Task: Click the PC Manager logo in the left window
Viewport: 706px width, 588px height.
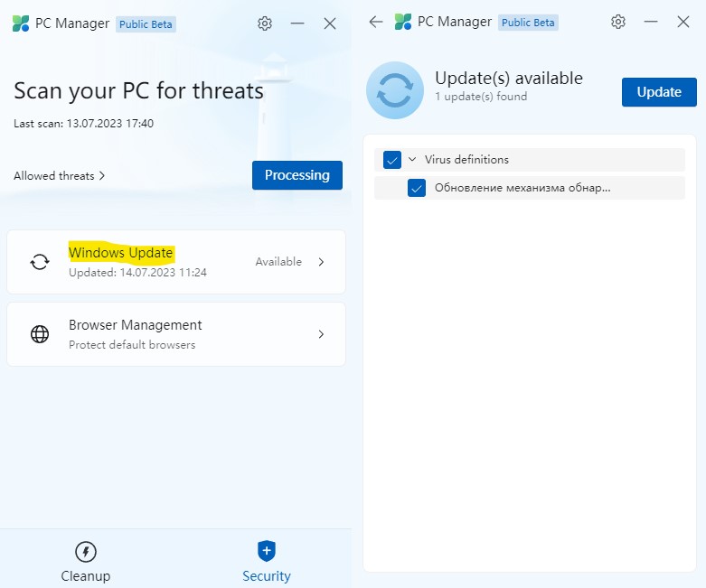Action: pos(20,23)
